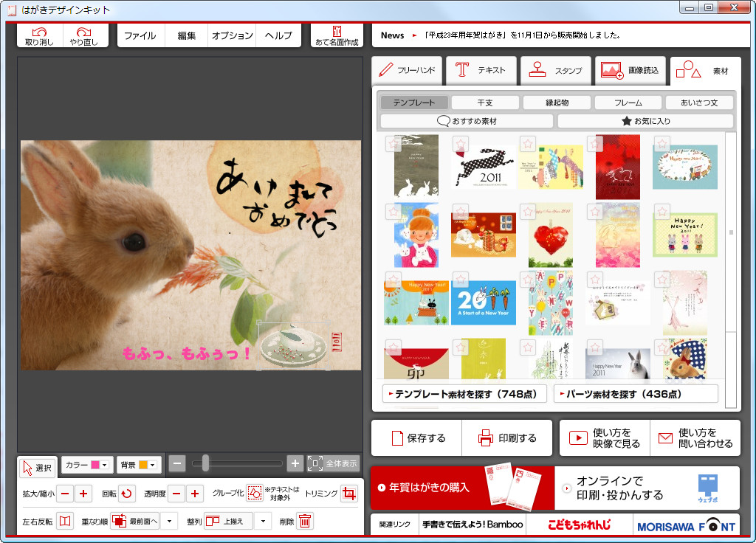Click the 保存する save button

pyautogui.click(x=416, y=437)
